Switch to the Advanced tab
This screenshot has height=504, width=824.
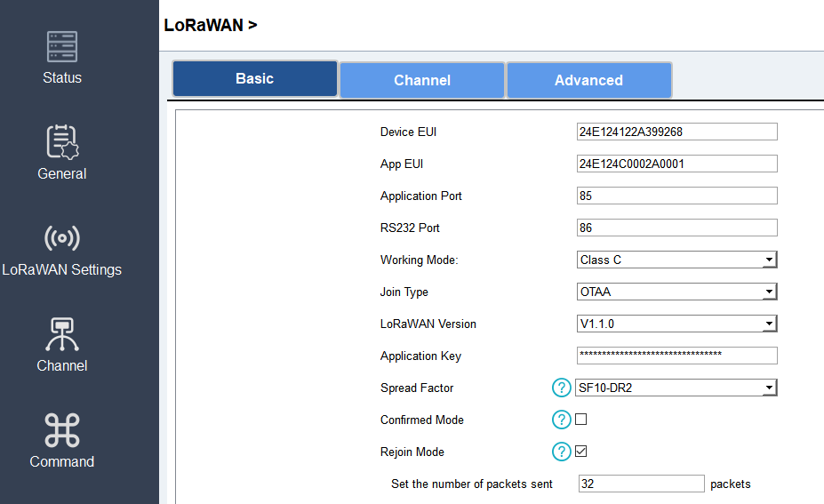coord(588,80)
